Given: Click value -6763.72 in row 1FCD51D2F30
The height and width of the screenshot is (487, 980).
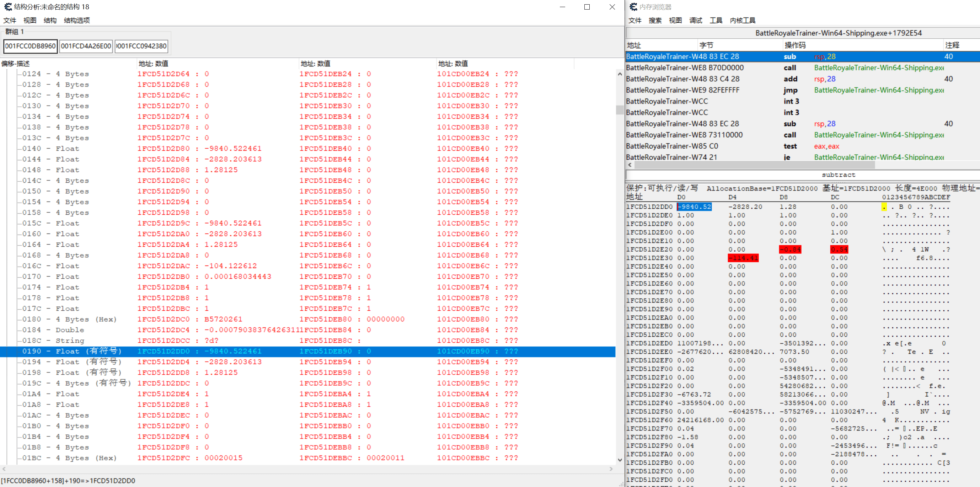Looking at the screenshot, I should pyautogui.click(x=694, y=395).
